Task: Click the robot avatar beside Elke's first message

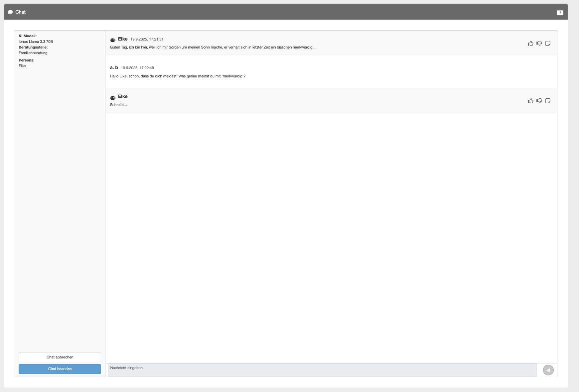Action: pyautogui.click(x=113, y=40)
